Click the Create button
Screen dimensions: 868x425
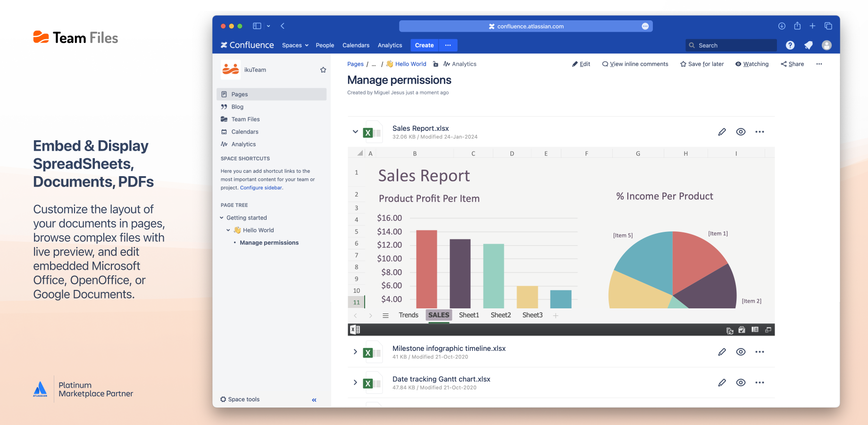coord(424,45)
